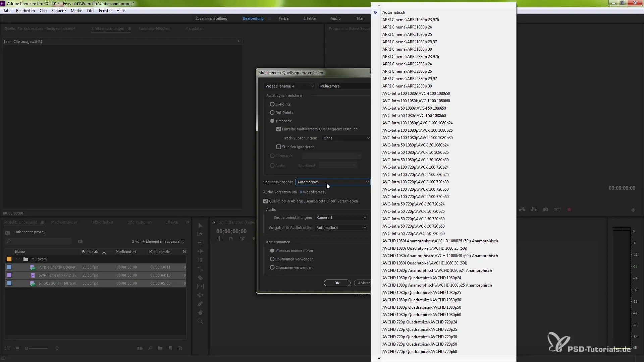Image resolution: width=644 pixels, height=362 pixels.
Task: Open button editor plus icon
Action: tap(633, 210)
